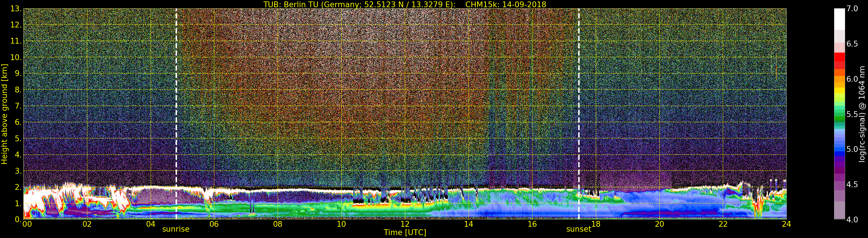
Task: Click the 'sunset' label under the time axis
Action: [x=578, y=229]
